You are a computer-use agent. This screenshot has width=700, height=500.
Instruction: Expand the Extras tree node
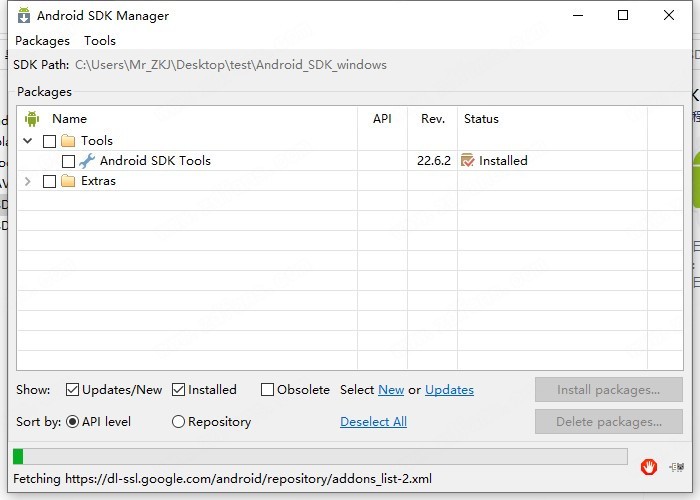coord(28,181)
